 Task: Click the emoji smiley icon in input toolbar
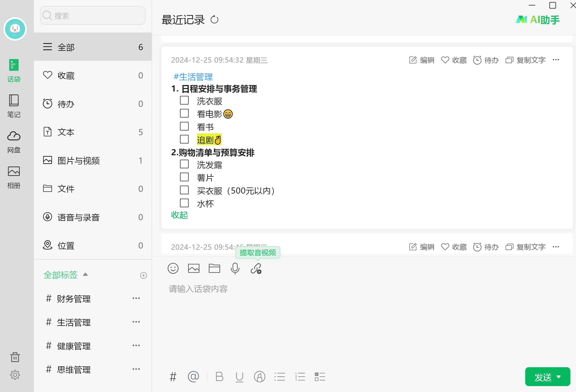173,268
